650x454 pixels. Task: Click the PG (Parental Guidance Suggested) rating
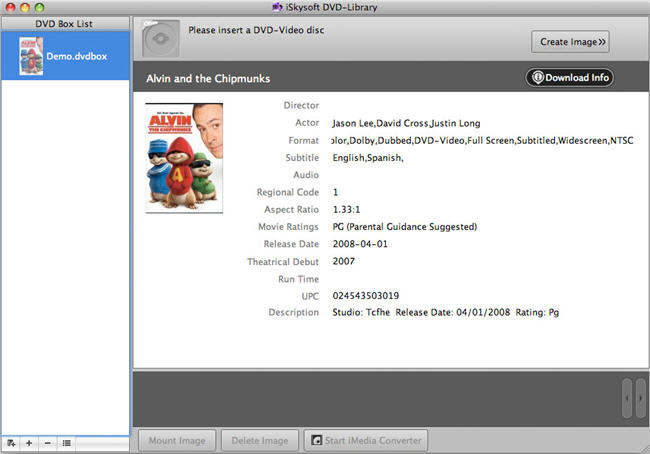[405, 227]
